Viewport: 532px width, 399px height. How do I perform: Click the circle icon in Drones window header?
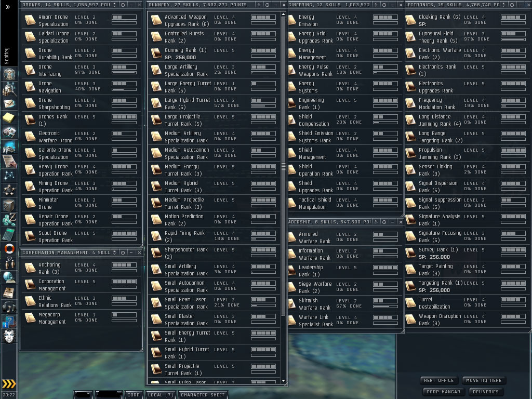[x=123, y=5]
